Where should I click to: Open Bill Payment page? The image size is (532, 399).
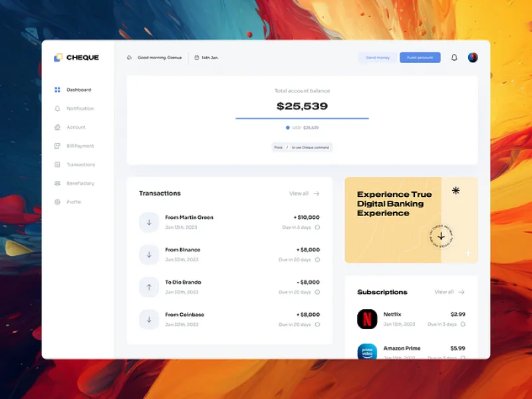[74, 146]
